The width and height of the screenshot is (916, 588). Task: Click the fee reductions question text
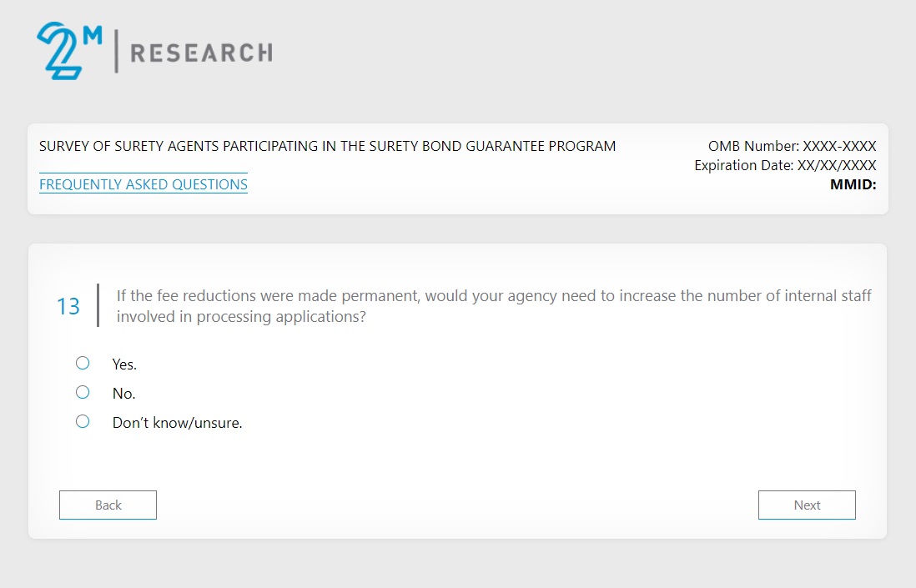pyautogui.click(x=494, y=306)
